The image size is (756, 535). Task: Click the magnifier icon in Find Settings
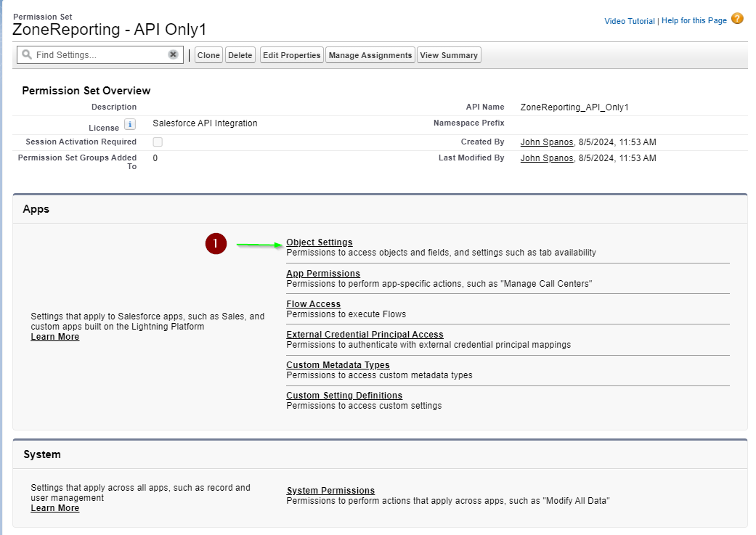click(x=27, y=54)
